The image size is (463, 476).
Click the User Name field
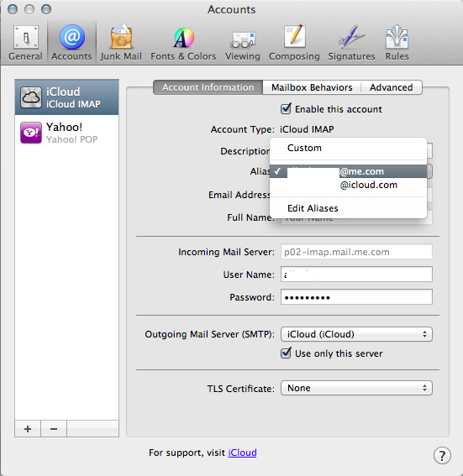356,275
